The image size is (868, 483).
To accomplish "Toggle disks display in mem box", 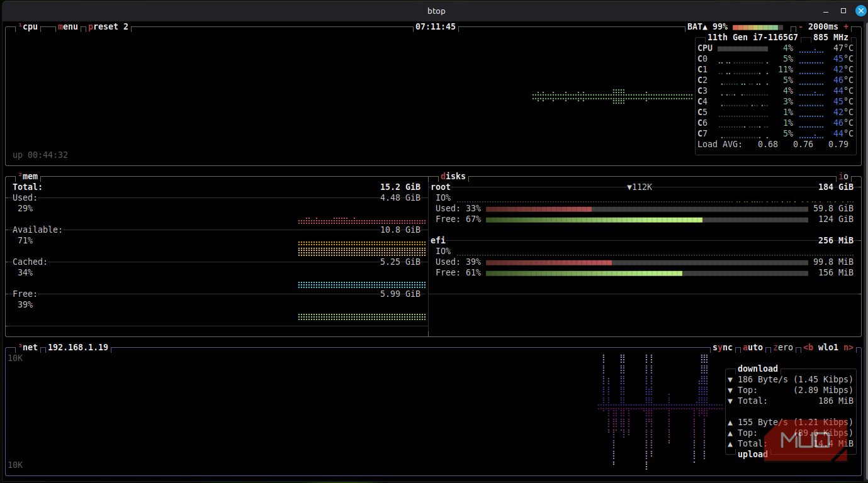I will pyautogui.click(x=453, y=177).
